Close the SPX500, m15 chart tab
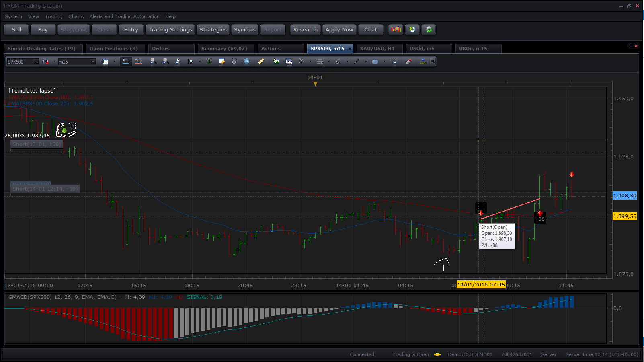The width and height of the screenshot is (644, 362). 350,49
